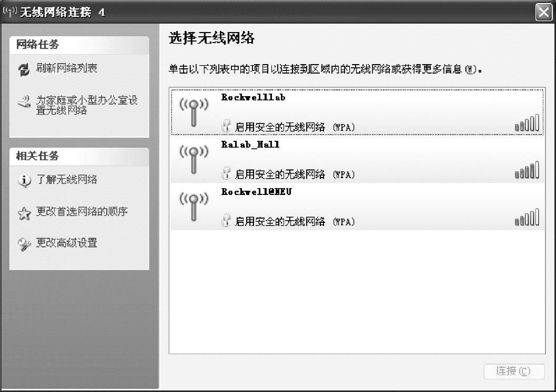This screenshot has width=556, height=392.
Task: Click the antenna icon of Rockwell@NEU
Action: click(x=194, y=207)
